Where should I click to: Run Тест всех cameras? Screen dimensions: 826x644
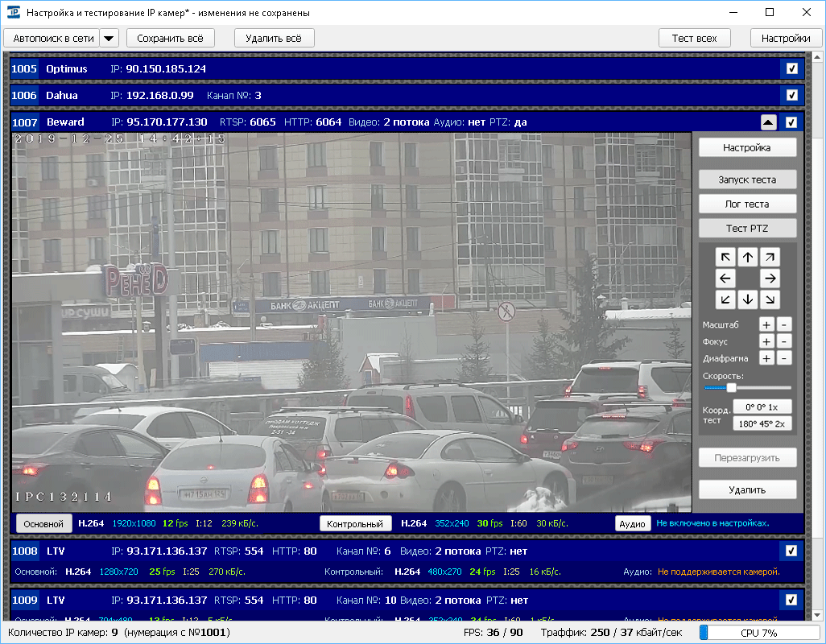[x=694, y=38]
